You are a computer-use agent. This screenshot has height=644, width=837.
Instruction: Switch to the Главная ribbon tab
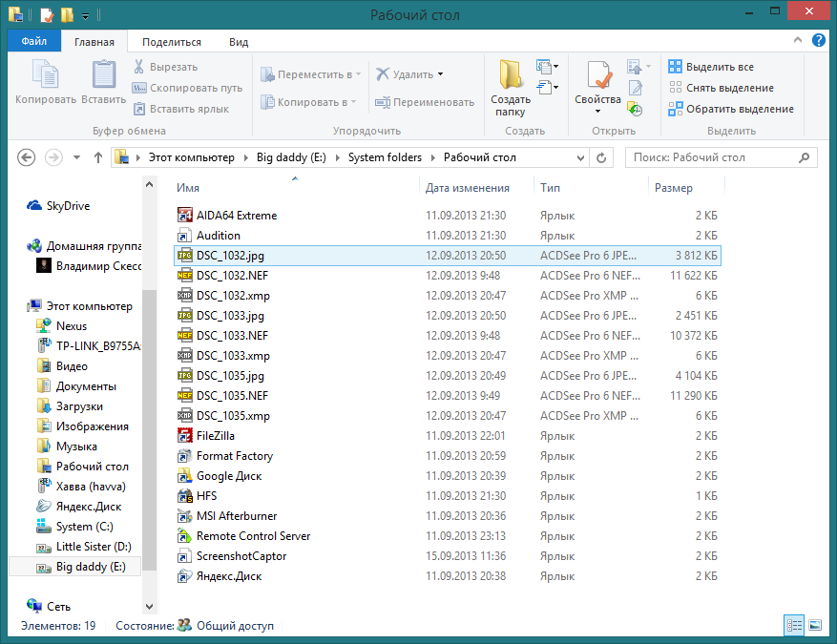[x=94, y=42]
